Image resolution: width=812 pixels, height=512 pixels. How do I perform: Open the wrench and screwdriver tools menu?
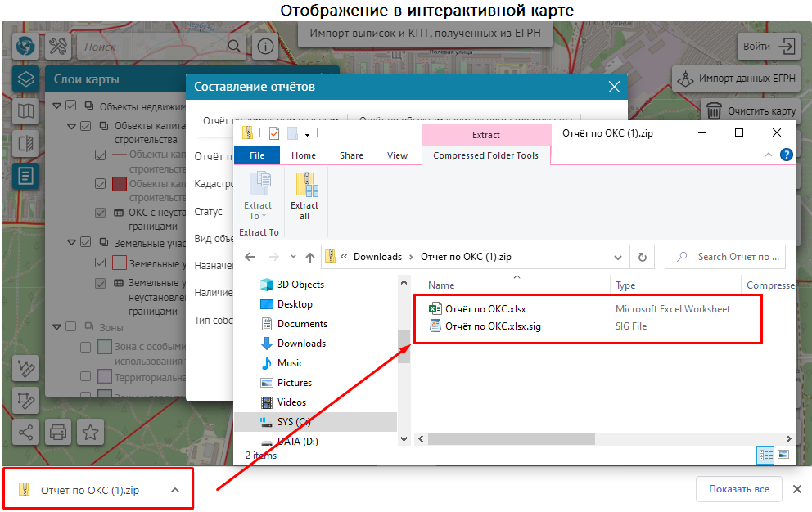[x=61, y=46]
